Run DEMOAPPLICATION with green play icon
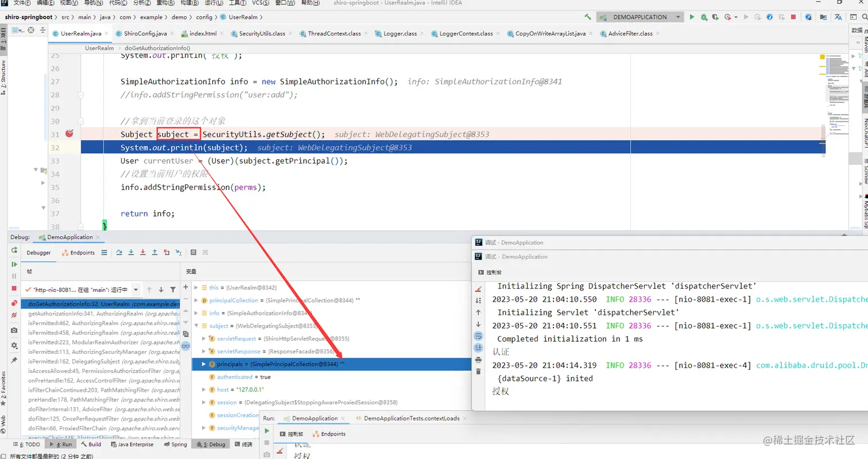This screenshot has height=459, width=868. [692, 17]
